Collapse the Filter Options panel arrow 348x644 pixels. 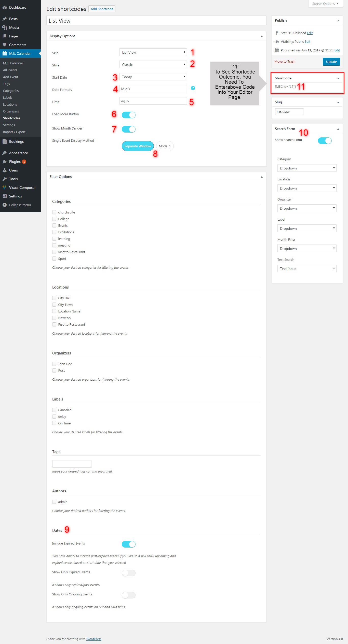click(x=262, y=177)
